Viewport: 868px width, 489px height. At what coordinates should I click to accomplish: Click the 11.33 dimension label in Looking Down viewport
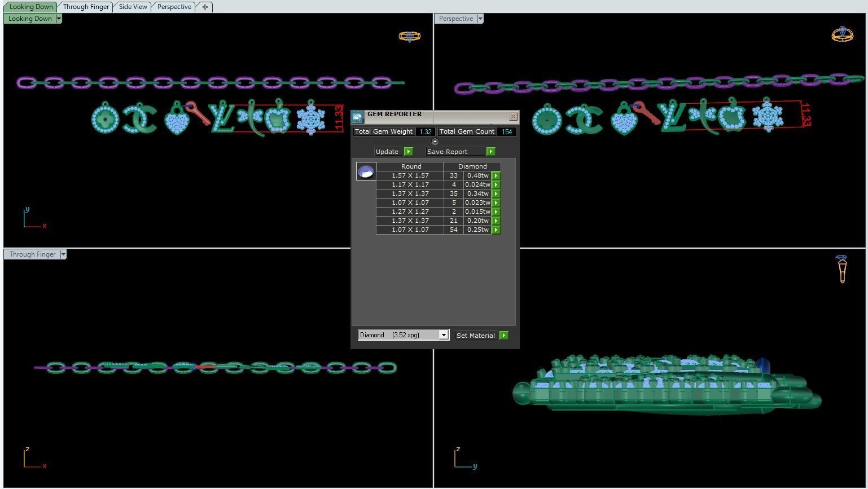coord(339,118)
